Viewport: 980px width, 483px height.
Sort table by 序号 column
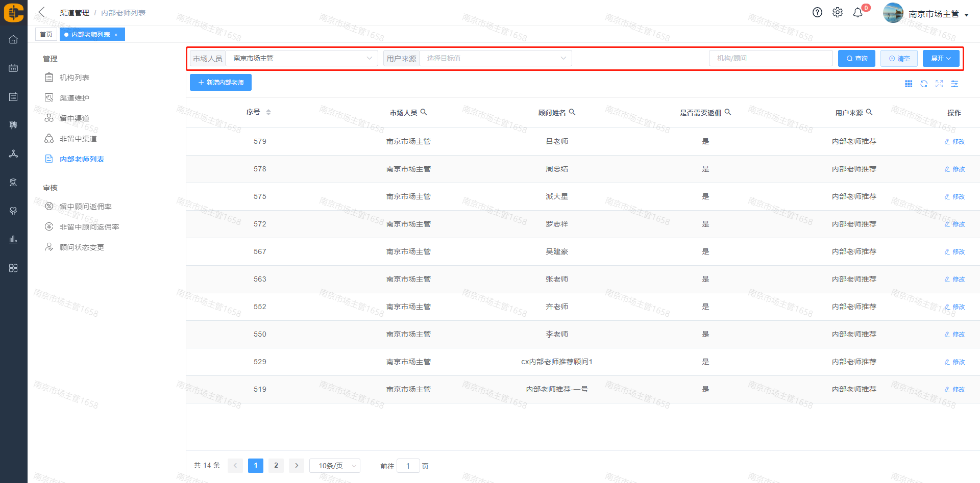(x=268, y=112)
